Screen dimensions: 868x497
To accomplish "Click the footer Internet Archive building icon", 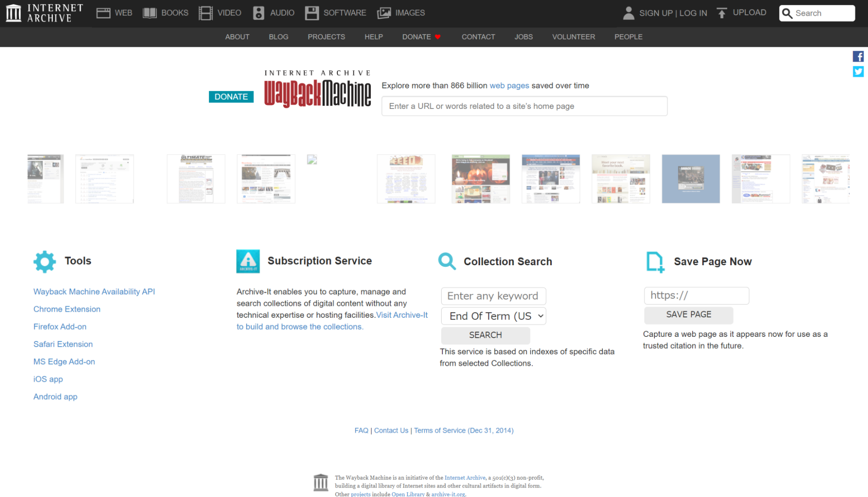I will (x=320, y=482).
